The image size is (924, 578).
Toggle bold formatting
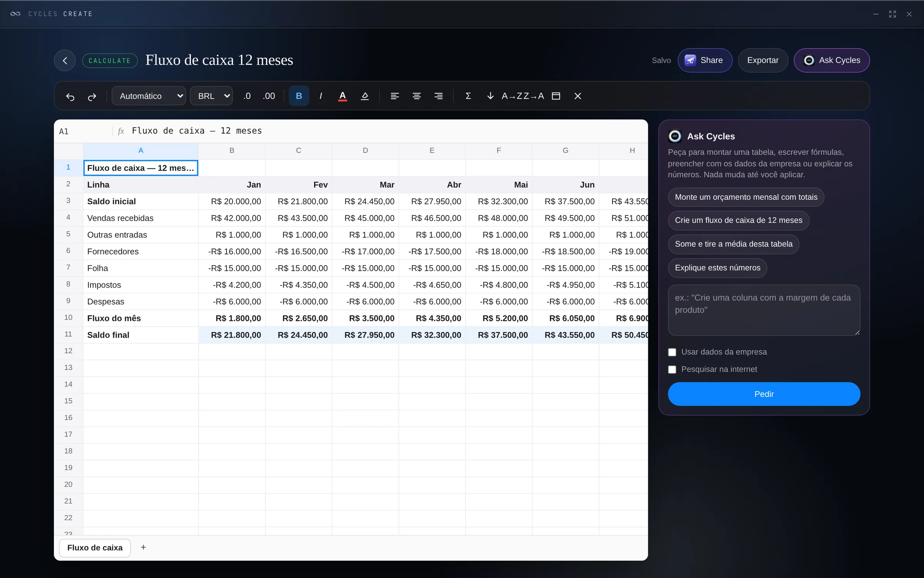[299, 96]
